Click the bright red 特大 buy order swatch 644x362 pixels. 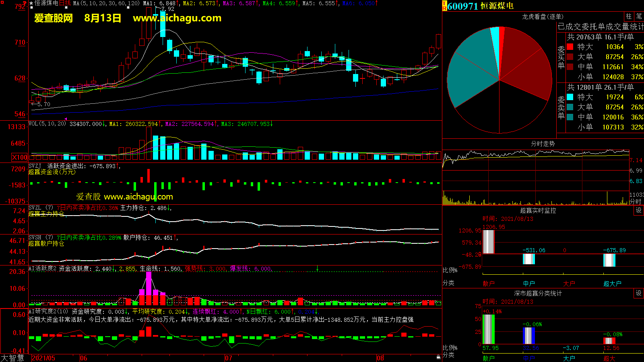click(570, 47)
